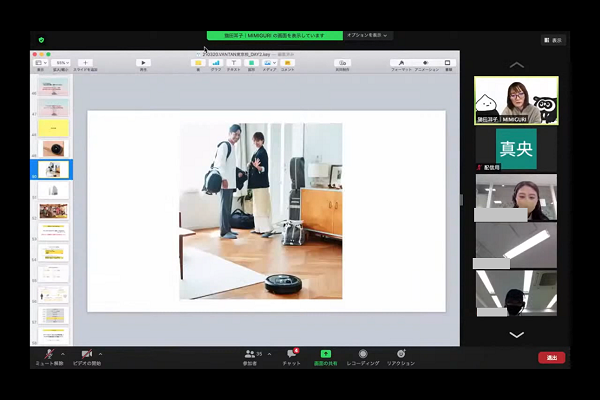Expand the video options arrow beside camera
This screenshot has height=400, width=600.
pos(103,353)
